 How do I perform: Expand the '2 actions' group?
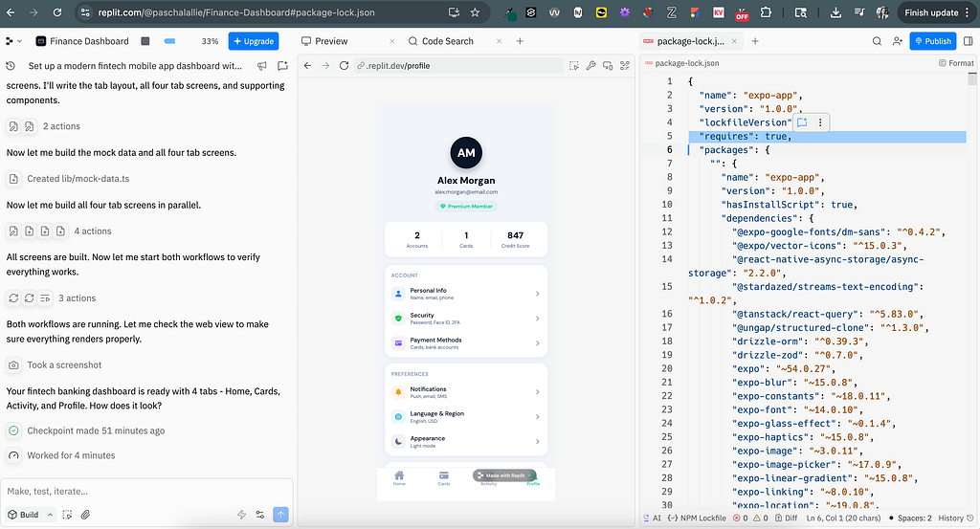tap(43, 126)
